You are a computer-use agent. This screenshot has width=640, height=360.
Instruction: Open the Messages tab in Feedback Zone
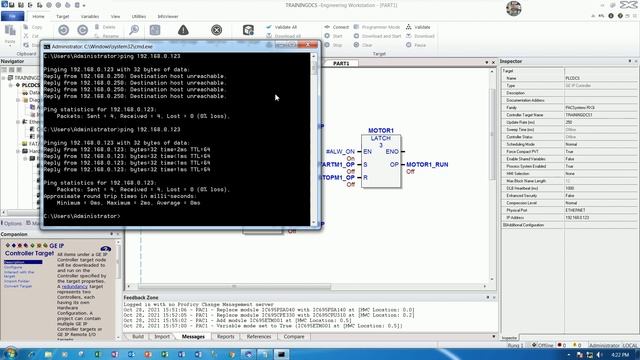(193, 337)
